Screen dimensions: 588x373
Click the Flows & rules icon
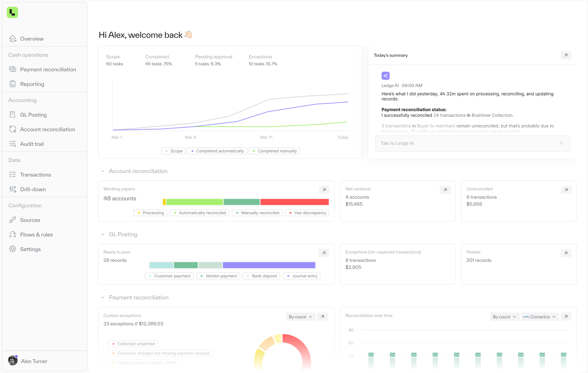(13, 234)
